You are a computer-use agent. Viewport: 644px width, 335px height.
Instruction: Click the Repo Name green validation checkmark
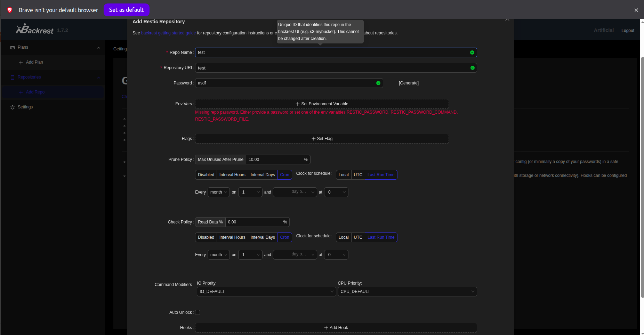pyautogui.click(x=472, y=52)
